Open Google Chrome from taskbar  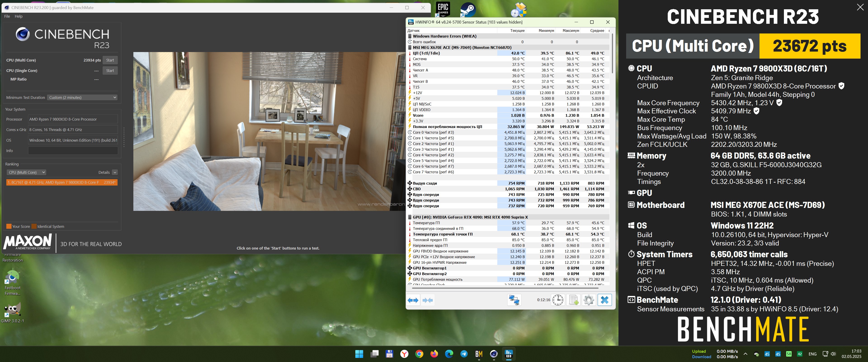[419, 354]
